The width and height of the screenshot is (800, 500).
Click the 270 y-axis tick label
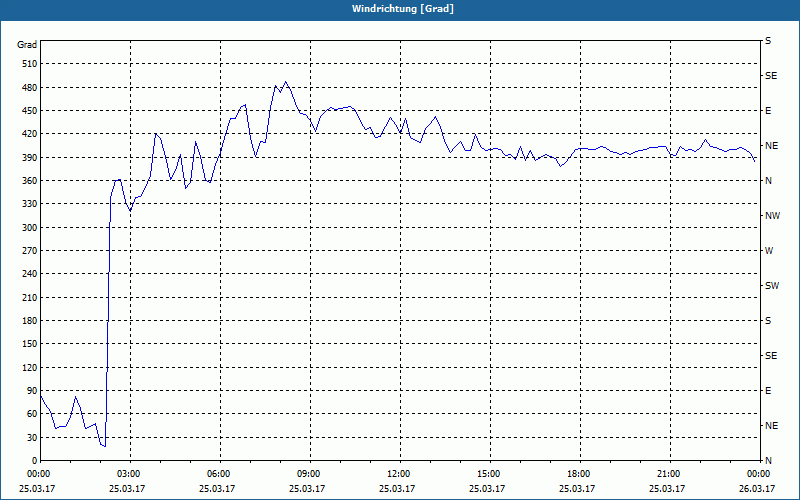tap(30, 251)
